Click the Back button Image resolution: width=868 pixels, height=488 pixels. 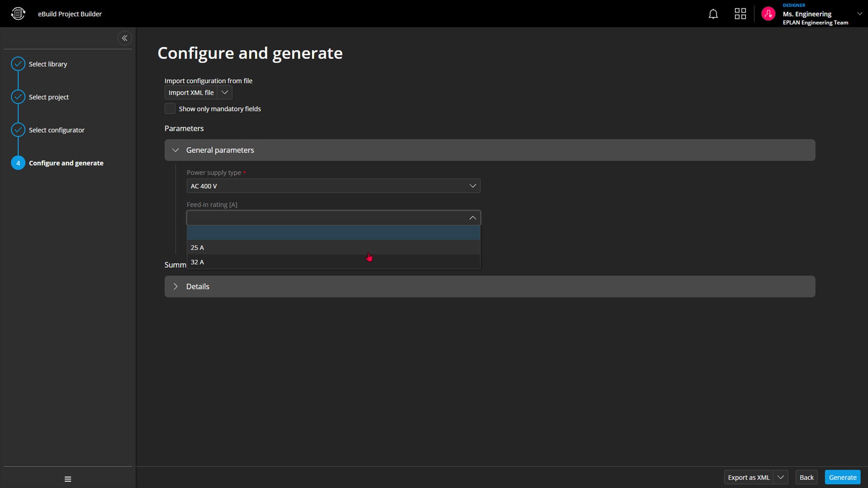point(806,477)
